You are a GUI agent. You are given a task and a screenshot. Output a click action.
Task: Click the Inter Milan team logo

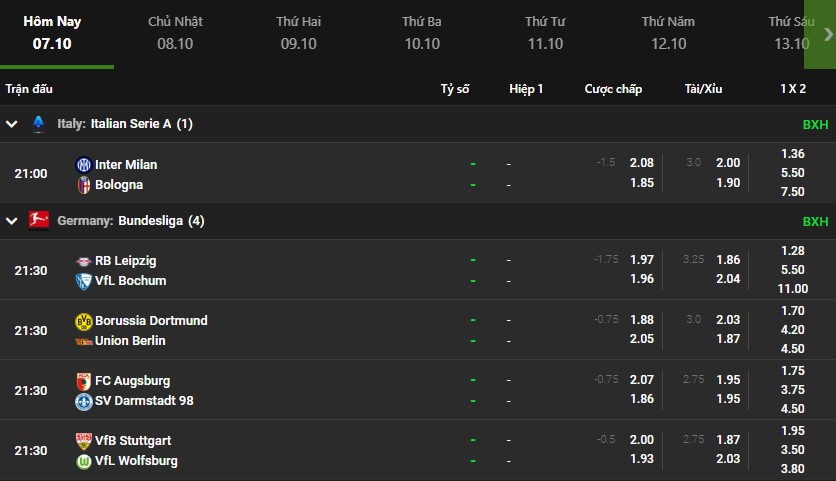coord(83,164)
